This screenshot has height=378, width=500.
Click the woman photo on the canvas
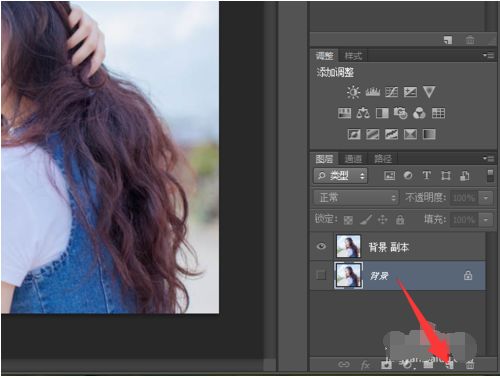point(110,157)
